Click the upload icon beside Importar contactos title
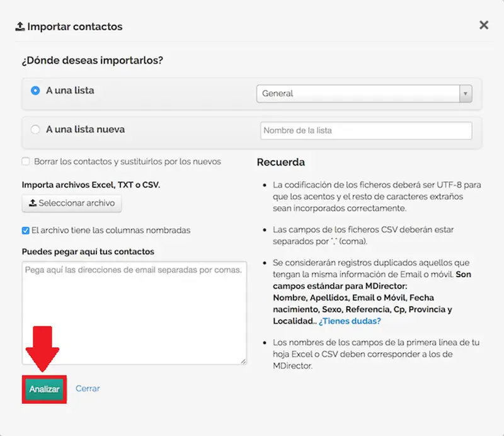This screenshot has width=504, height=436. tap(20, 26)
